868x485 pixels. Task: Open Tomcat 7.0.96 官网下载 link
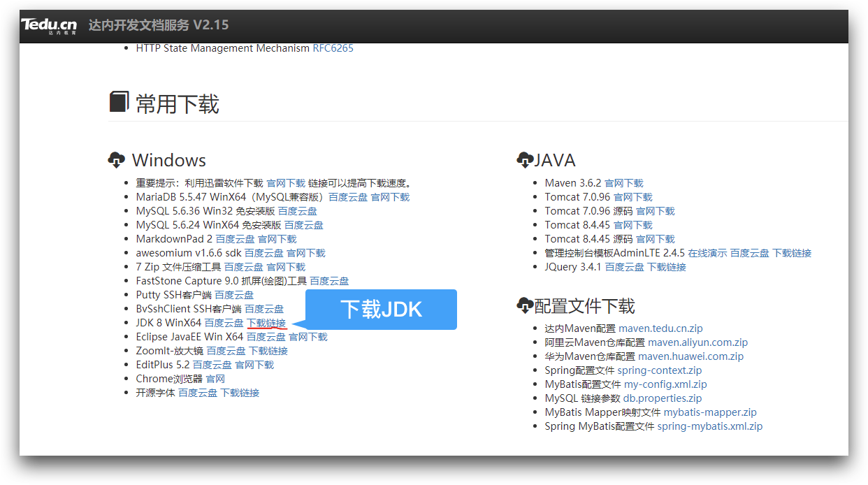pos(633,197)
